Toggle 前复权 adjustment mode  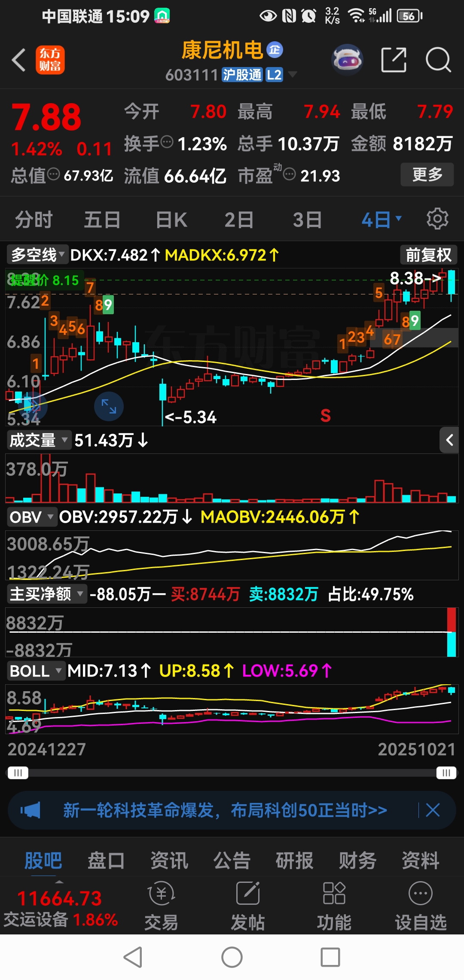[428, 255]
